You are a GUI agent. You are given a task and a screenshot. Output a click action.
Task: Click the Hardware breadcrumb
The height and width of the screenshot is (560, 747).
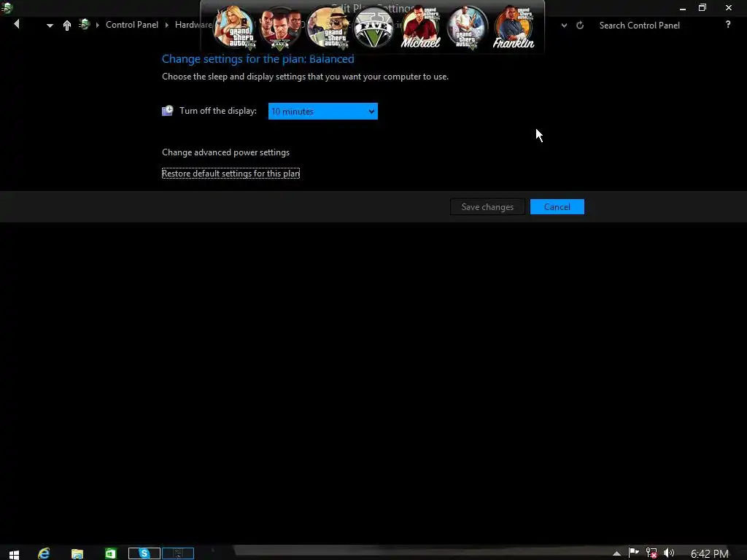(193, 25)
